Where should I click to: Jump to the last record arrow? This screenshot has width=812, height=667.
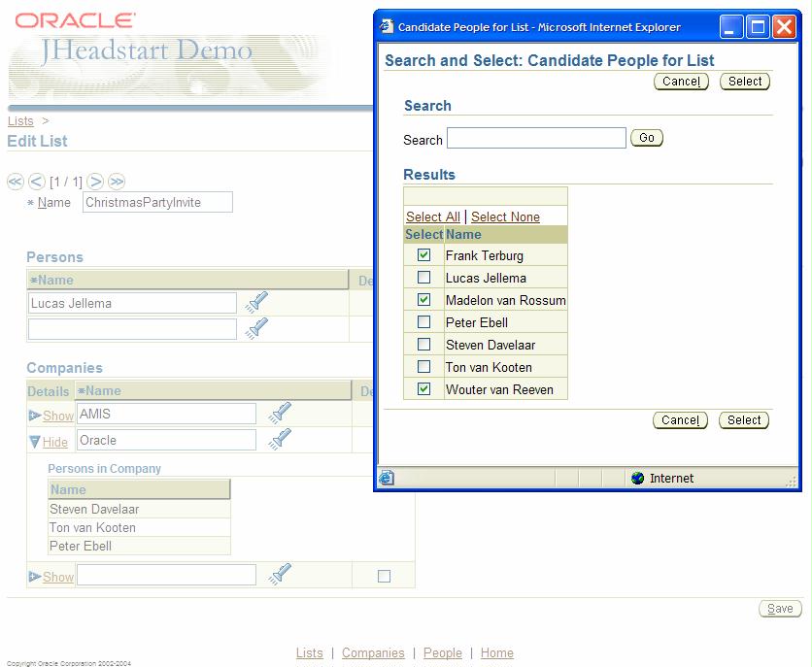pos(117,182)
